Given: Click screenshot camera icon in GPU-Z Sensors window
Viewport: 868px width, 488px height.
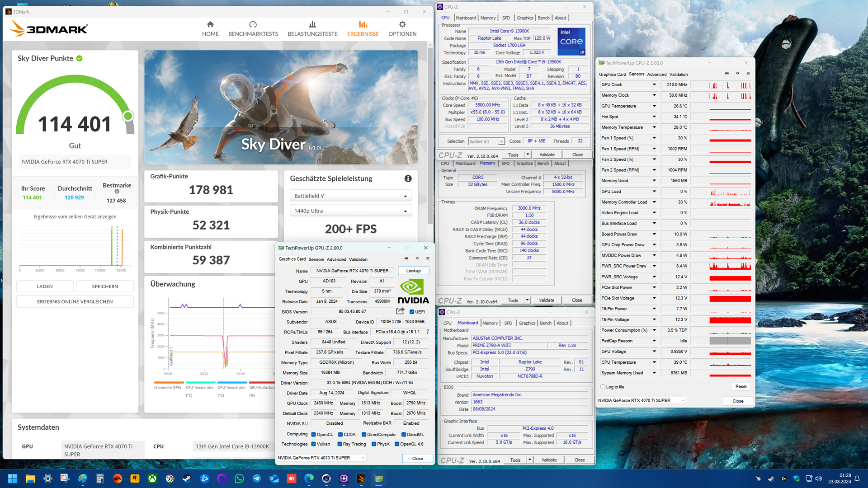Looking at the screenshot, I should [x=726, y=74].
